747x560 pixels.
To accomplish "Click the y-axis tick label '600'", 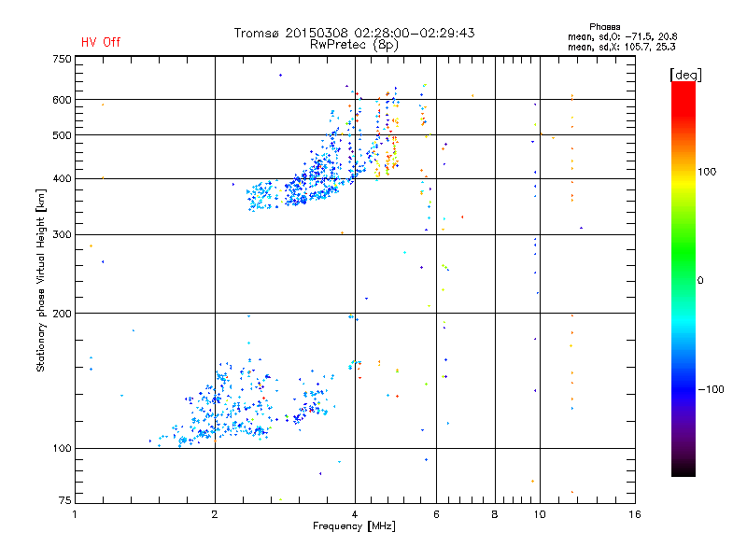I will pyautogui.click(x=62, y=100).
